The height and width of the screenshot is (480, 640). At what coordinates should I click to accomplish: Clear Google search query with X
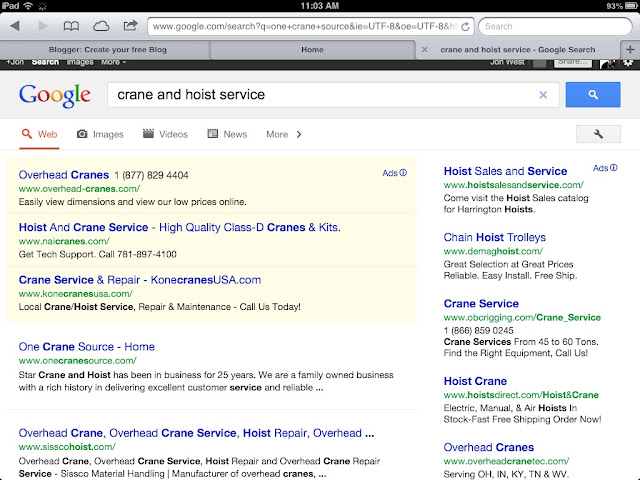tap(543, 95)
